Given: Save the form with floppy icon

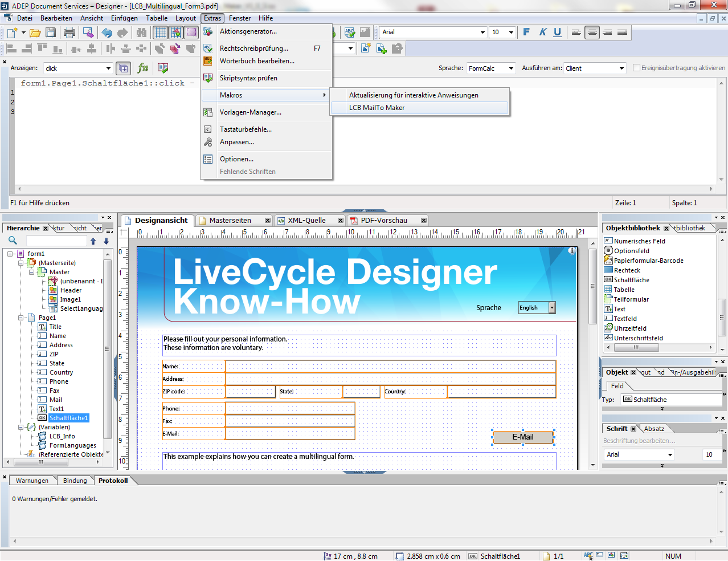Looking at the screenshot, I should (51, 32).
